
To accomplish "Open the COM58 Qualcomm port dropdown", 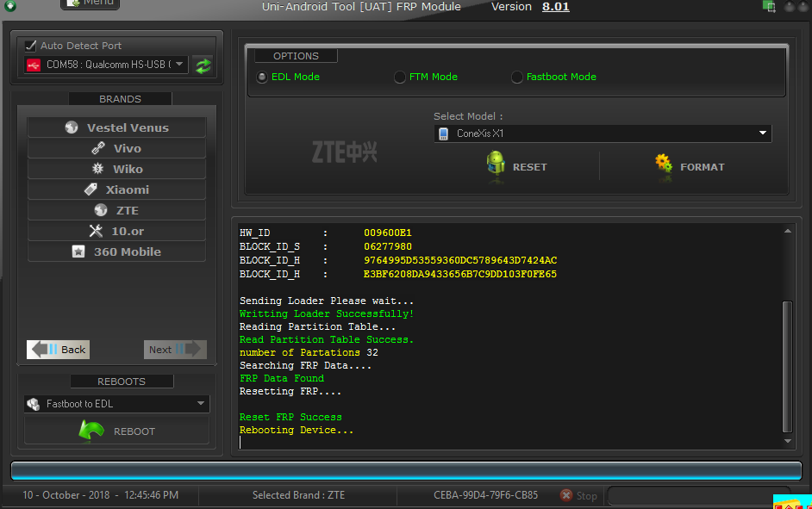I will point(106,65).
